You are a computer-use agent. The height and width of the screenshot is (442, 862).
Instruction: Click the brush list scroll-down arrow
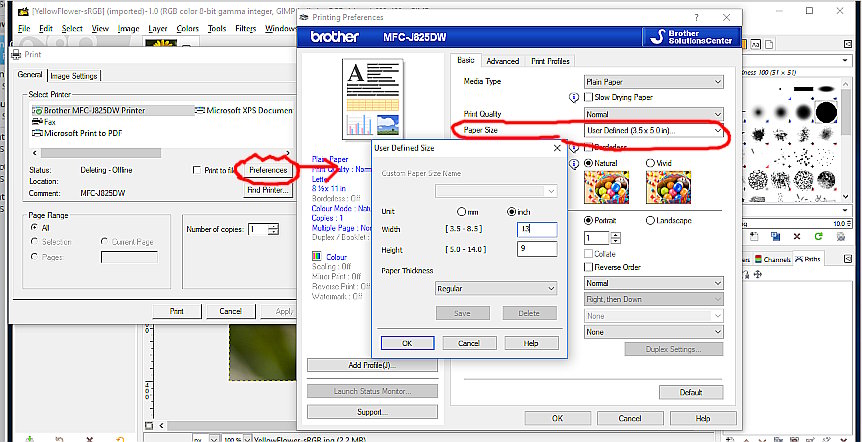coord(846,197)
